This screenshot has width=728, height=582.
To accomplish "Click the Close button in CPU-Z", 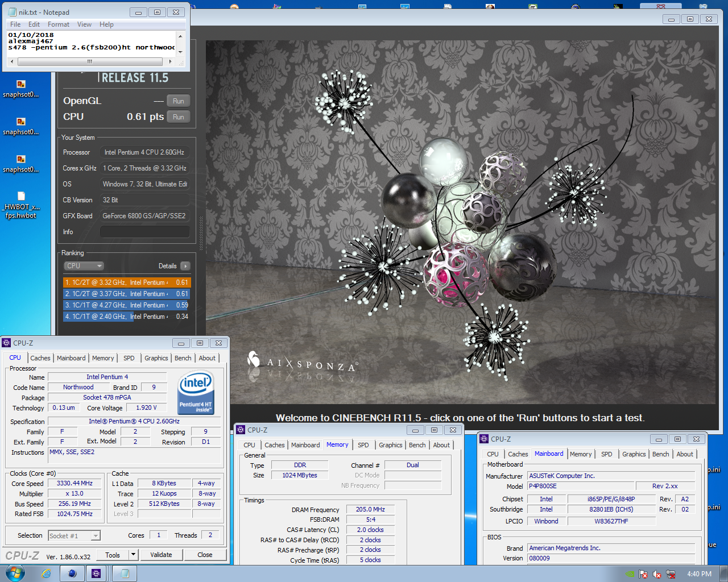I will tap(205, 555).
